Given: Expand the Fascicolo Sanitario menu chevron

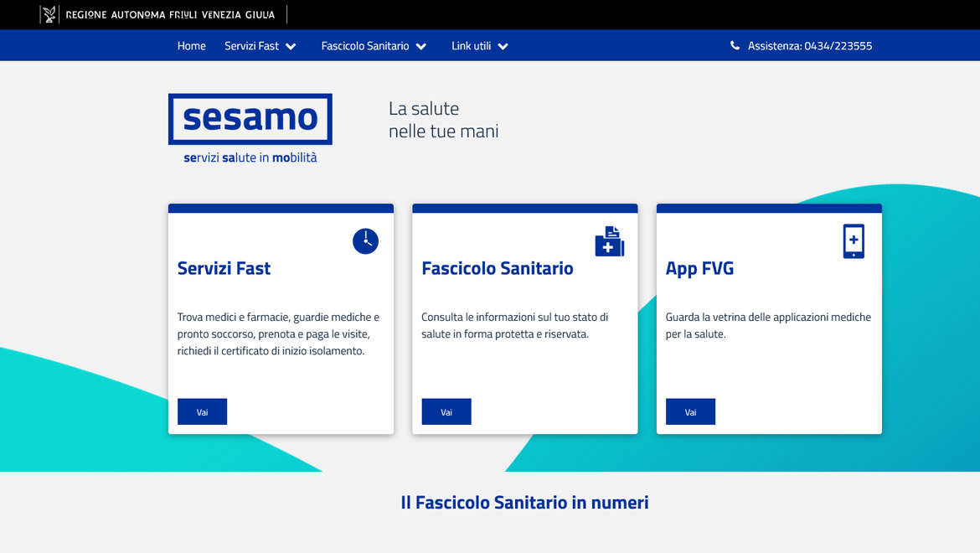Looking at the screenshot, I should click(x=421, y=46).
